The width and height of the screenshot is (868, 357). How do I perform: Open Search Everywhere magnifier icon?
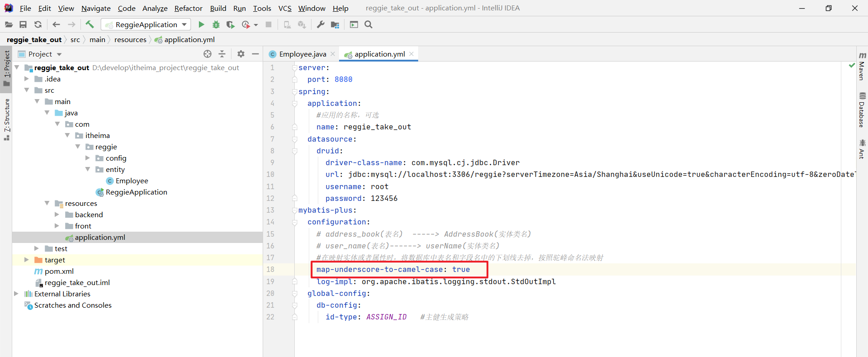(368, 24)
